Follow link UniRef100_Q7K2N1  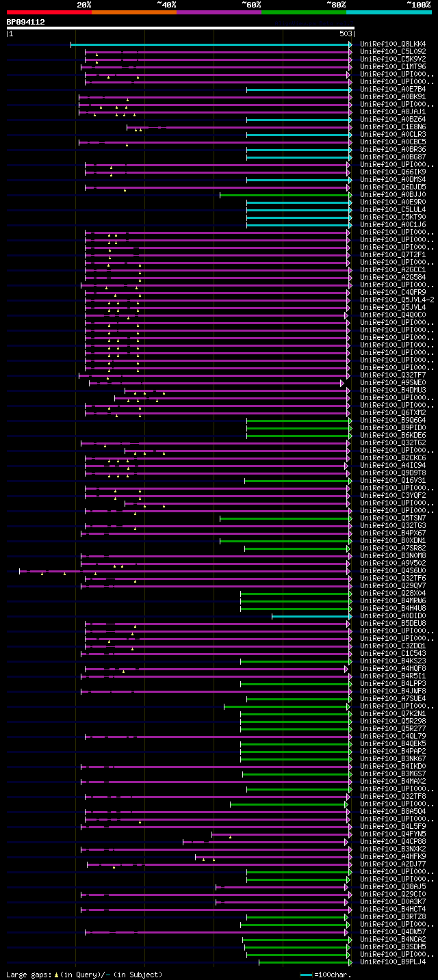point(394,714)
